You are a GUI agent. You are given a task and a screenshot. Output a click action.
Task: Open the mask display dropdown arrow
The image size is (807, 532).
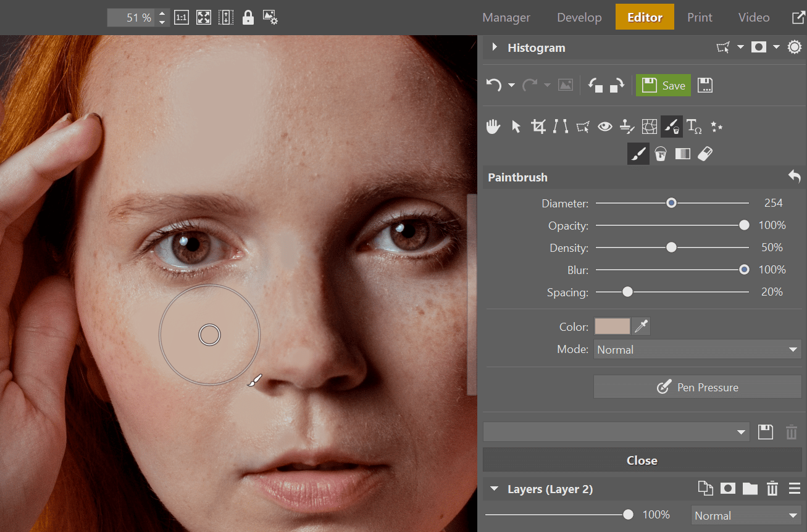point(776,48)
